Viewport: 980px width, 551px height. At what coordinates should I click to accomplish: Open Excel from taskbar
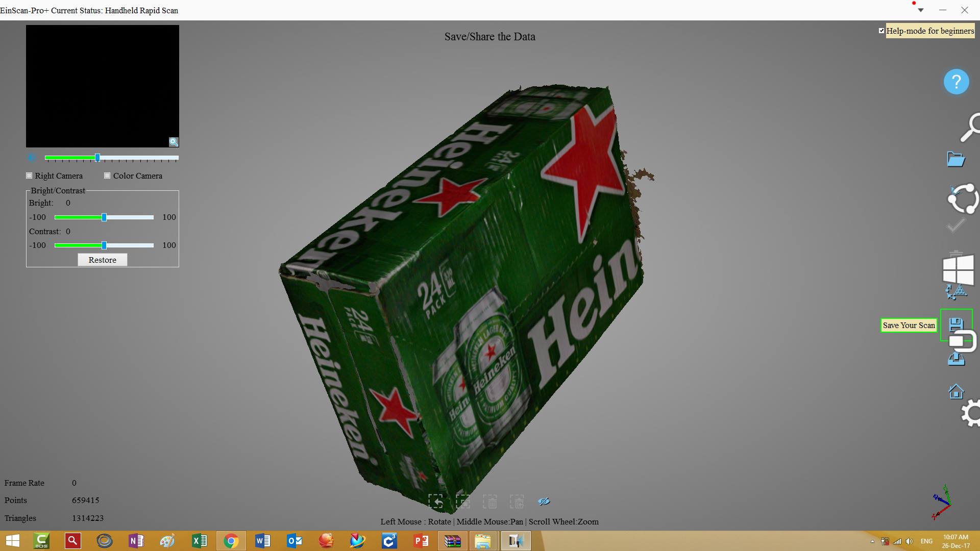tap(200, 541)
